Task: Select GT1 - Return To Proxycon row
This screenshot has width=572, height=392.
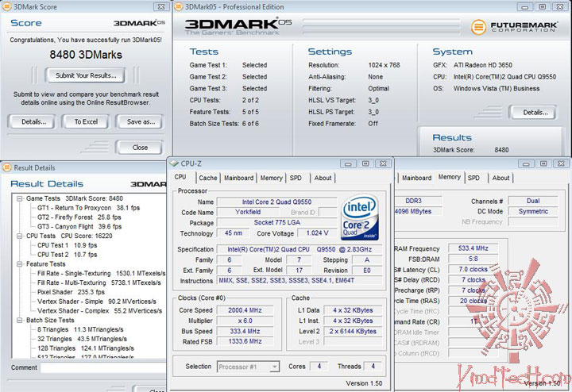Action: click(x=88, y=208)
